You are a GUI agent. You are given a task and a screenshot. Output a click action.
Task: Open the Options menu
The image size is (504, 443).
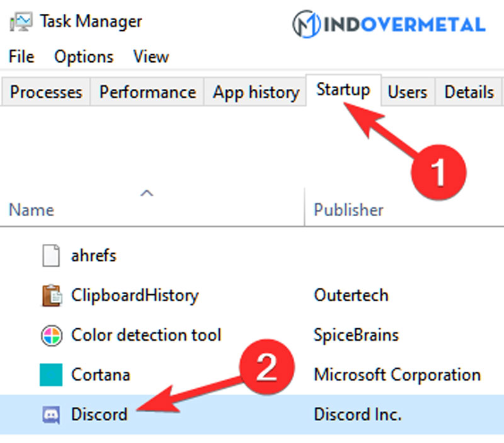tap(83, 57)
